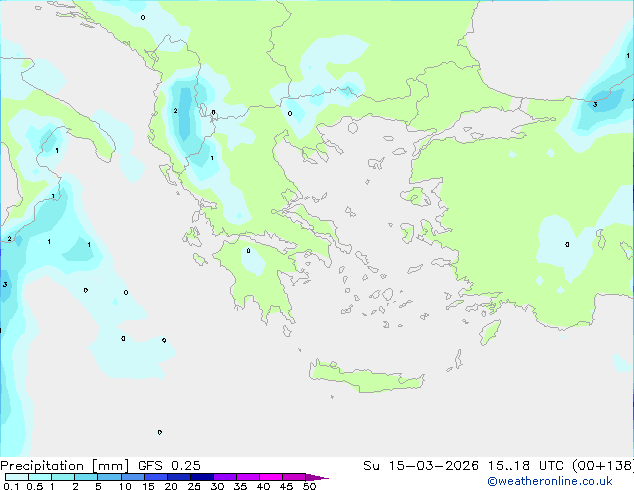The image size is (634, 490).
Task: Click the '2' value over Albania
Action: click(x=175, y=111)
